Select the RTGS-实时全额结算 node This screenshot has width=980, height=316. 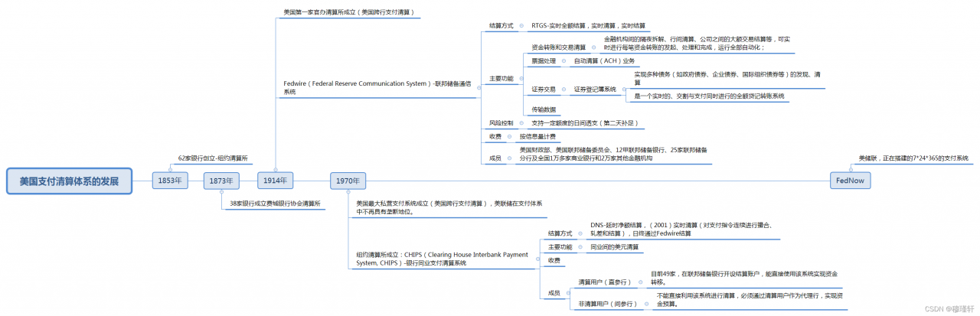pyautogui.click(x=588, y=26)
